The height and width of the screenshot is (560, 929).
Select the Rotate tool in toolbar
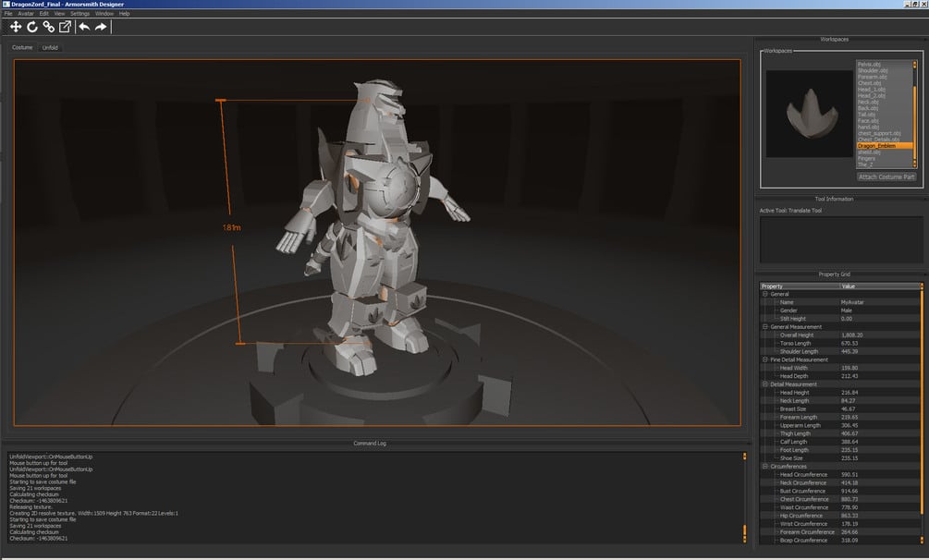pyautogui.click(x=32, y=27)
